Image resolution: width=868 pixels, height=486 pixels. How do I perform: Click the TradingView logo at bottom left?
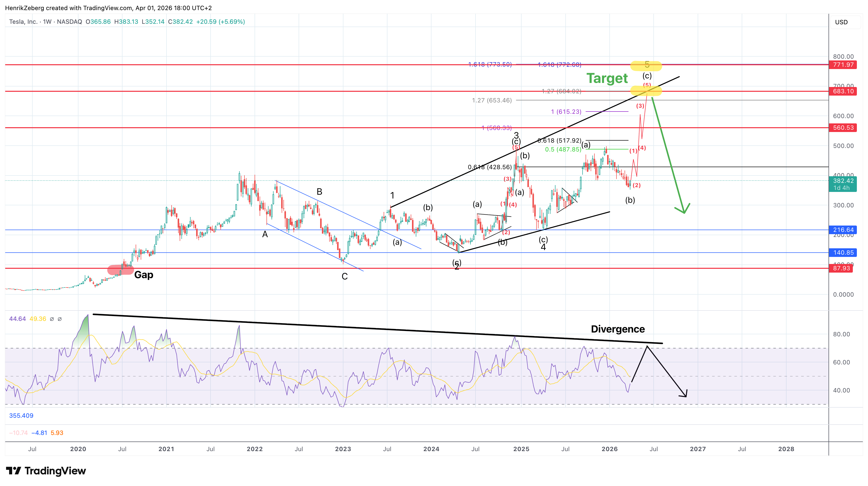46,471
